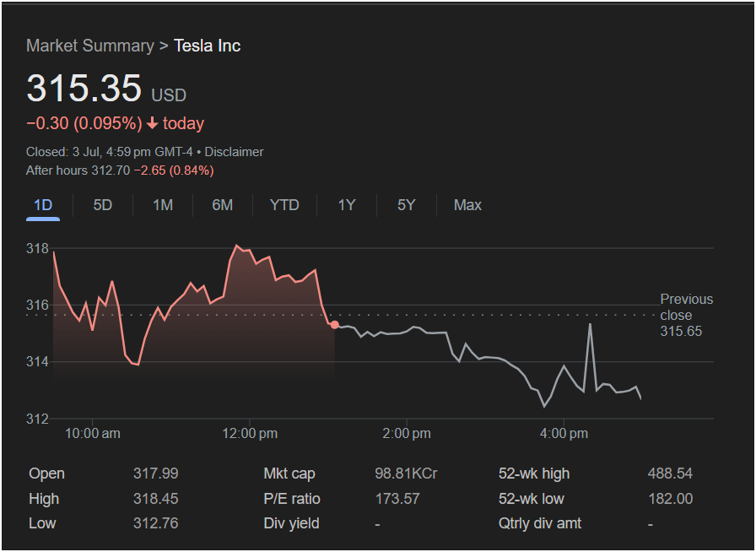Open the Disclaimer link

click(x=235, y=152)
